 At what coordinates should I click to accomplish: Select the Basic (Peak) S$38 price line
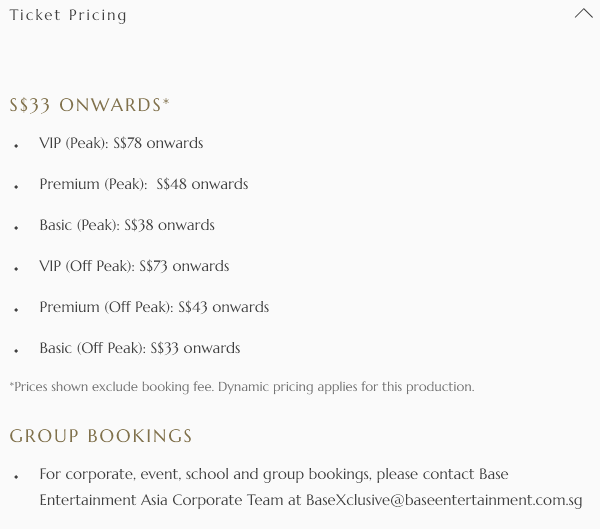[127, 225]
